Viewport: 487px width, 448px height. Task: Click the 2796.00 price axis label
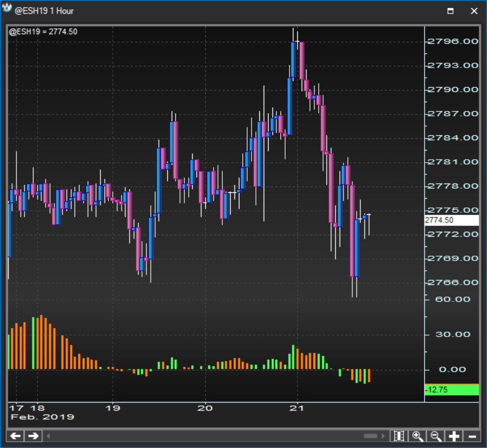pos(453,41)
